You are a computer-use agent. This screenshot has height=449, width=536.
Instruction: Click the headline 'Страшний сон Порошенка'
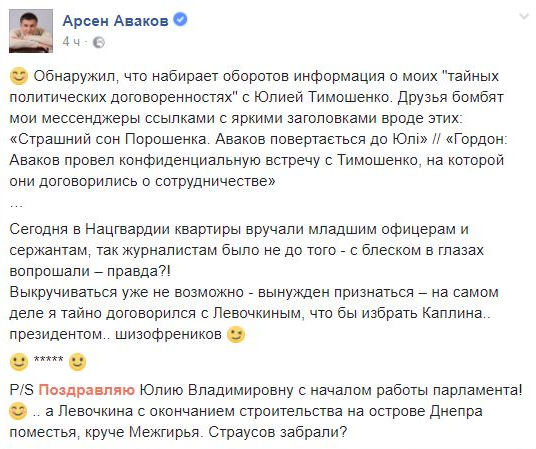pyautogui.click(x=113, y=139)
